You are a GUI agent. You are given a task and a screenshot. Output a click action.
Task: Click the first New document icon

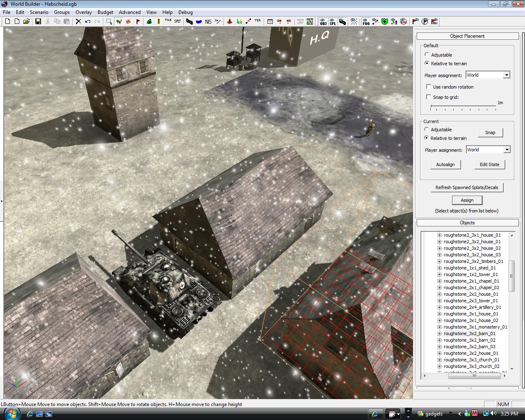click(x=7, y=21)
